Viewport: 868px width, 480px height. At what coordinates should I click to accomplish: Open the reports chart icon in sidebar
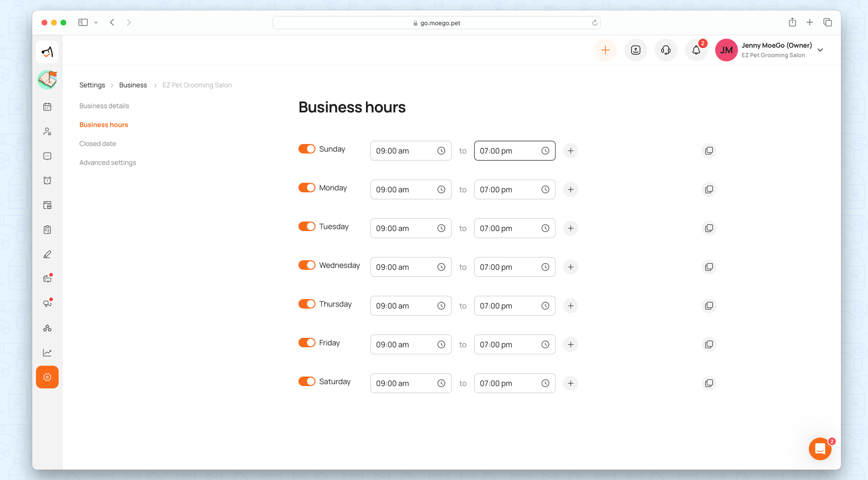pos(47,353)
